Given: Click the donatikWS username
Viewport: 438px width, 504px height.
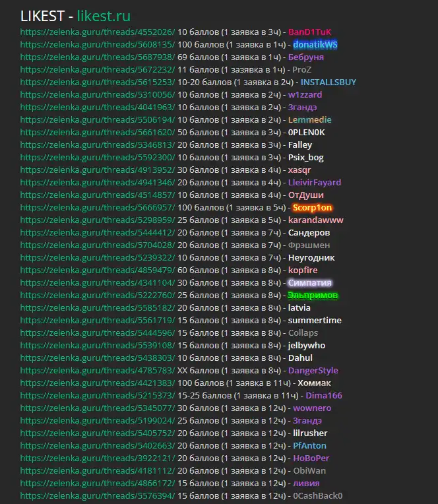Looking at the screenshot, I should click(315, 45).
